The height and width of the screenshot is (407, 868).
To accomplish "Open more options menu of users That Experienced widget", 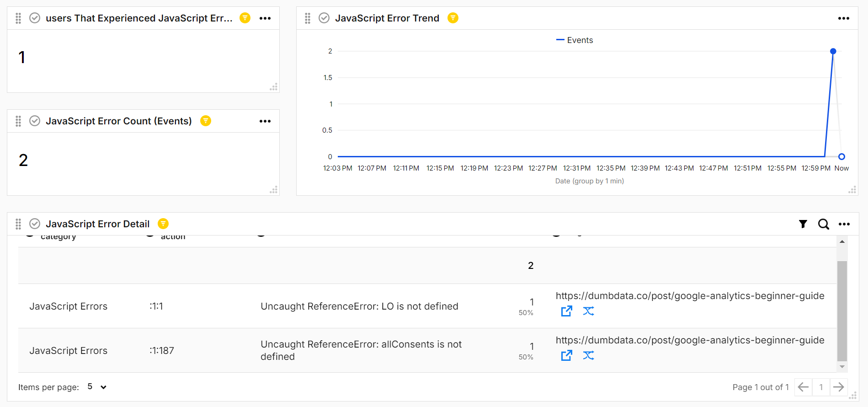I will [x=265, y=18].
